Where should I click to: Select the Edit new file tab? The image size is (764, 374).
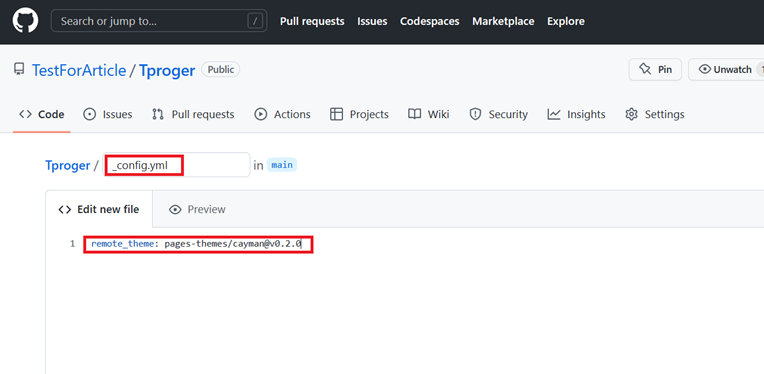point(99,209)
